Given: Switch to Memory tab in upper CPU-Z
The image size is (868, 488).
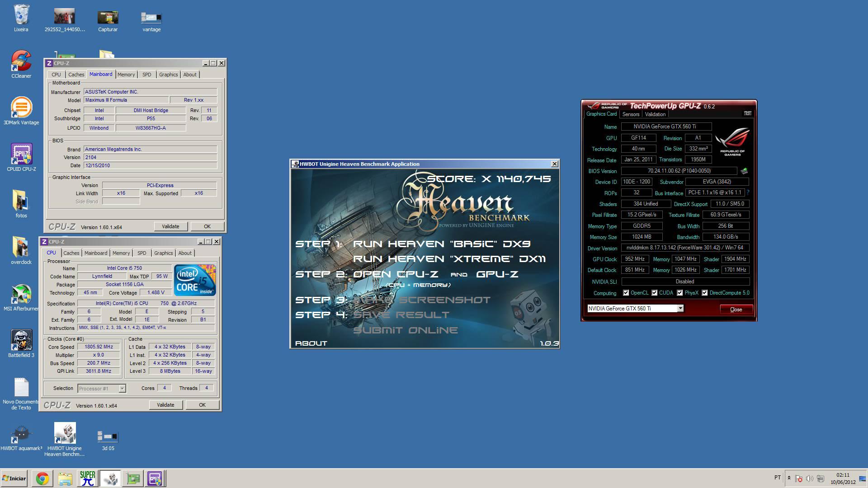Looking at the screenshot, I should (x=126, y=75).
